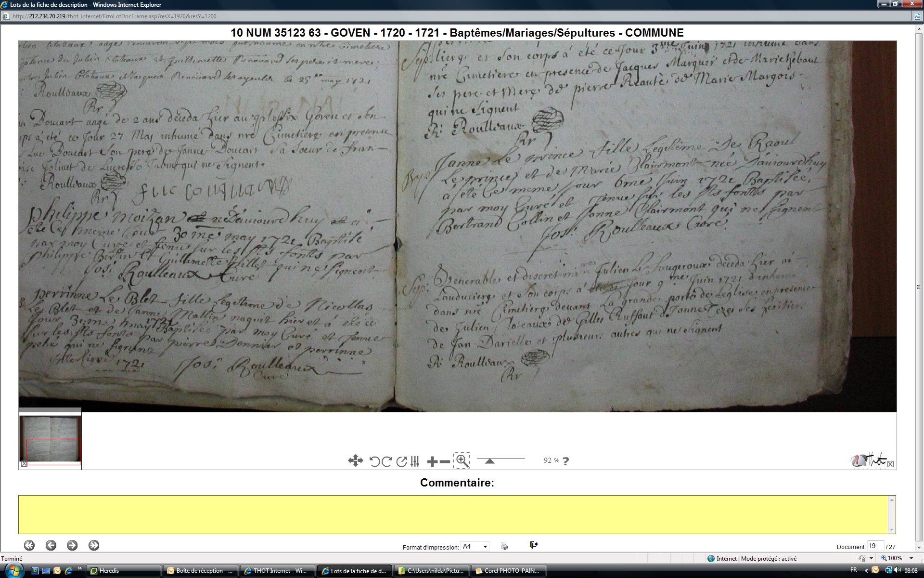The width and height of the screenshot is (924, 578).
Task: Zoom in with the plus icon
Action: [x=432, y=461]
